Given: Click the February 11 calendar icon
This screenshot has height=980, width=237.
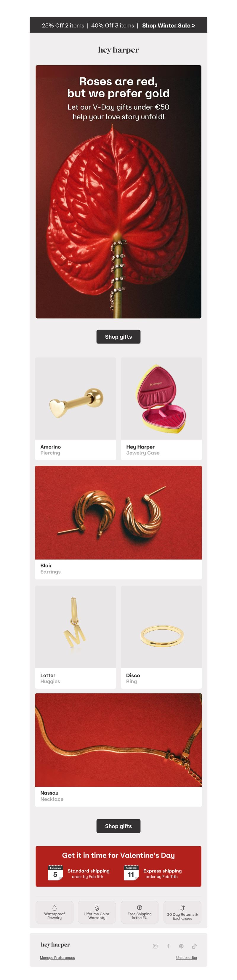Looking at the screenshot, I should 131,873.
